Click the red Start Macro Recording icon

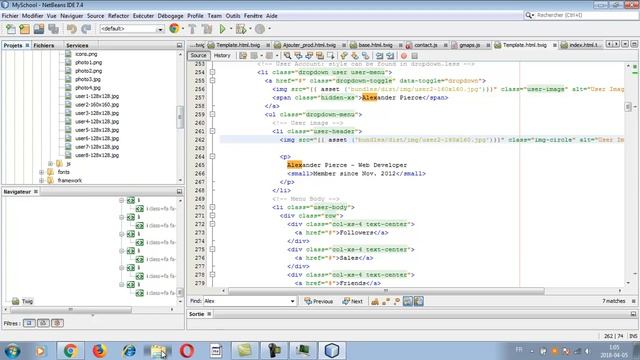404,56
